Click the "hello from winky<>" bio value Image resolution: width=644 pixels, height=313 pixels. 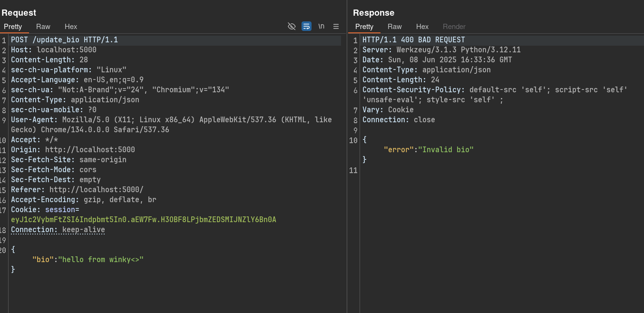pos(101,260)
